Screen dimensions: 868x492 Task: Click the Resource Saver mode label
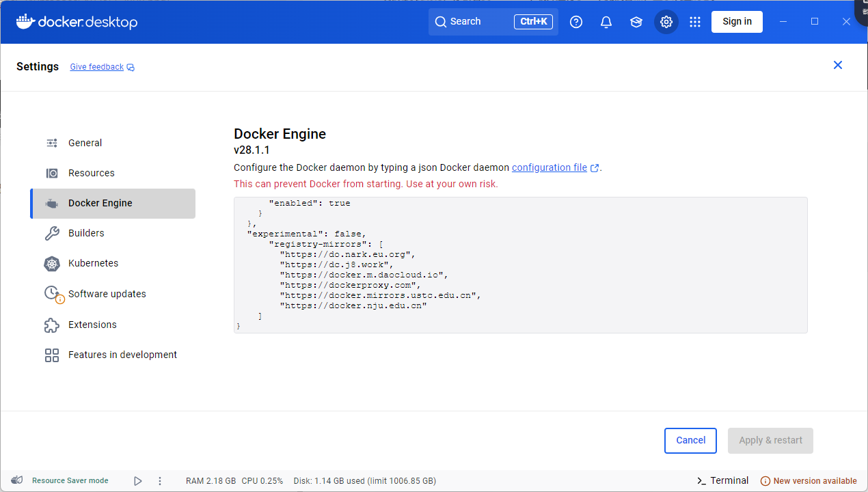coord(70,481)
